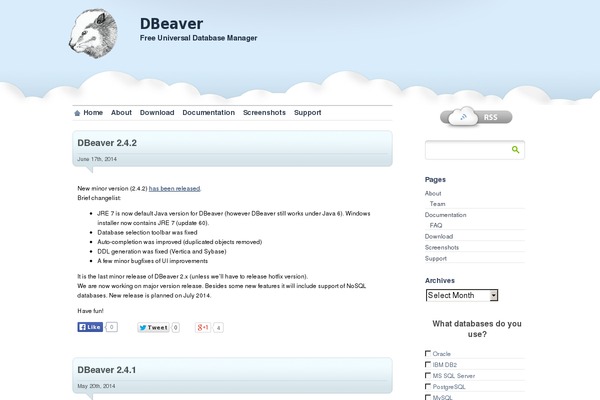Viewport: 600px width, 400px height.
Task: Click the DBeaver site title heading
Action: tap(171, 24)
